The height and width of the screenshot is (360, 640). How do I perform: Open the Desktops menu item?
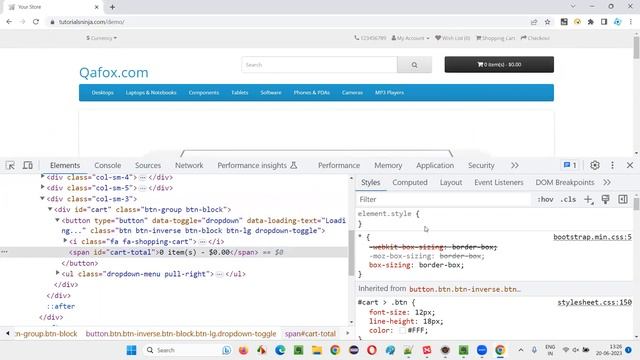[x=102, y=93]
